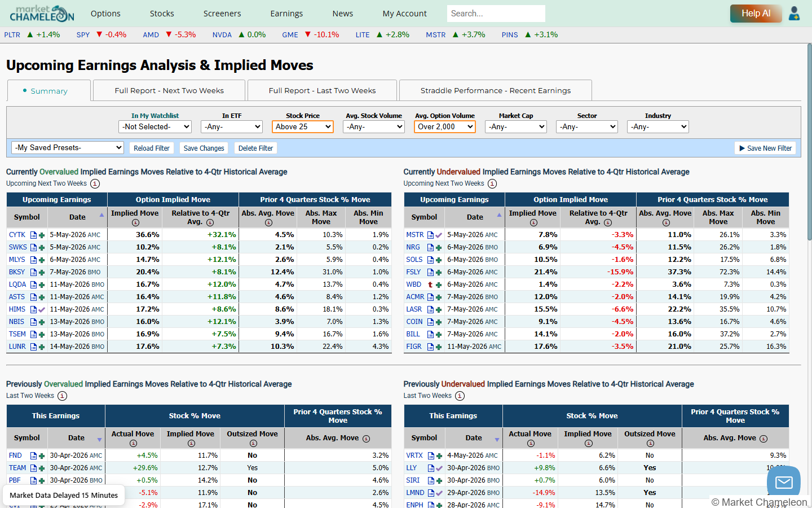The image size is (812, 508).
Task: Select the Summary tab
Action: 49,91
